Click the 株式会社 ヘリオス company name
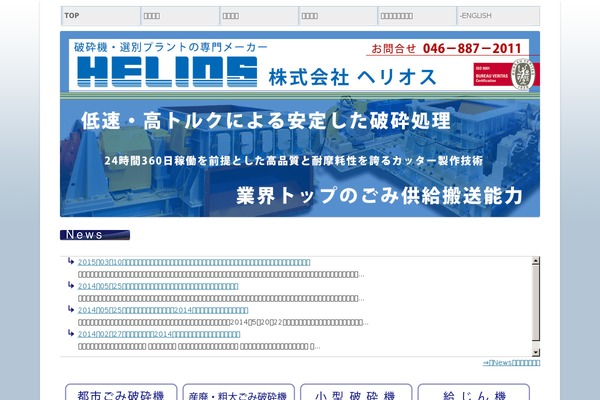This screenshot has width=600, height=400. 352,77
